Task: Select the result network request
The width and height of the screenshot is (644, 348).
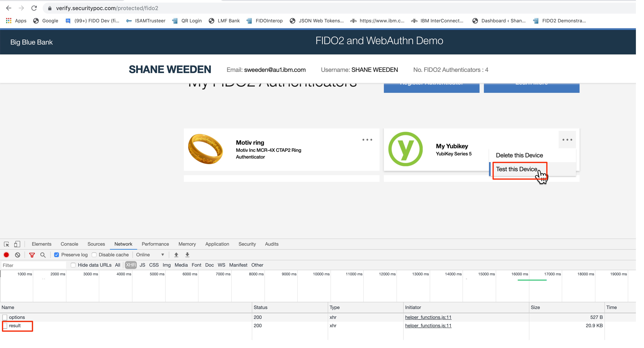Action: (15, 325)
